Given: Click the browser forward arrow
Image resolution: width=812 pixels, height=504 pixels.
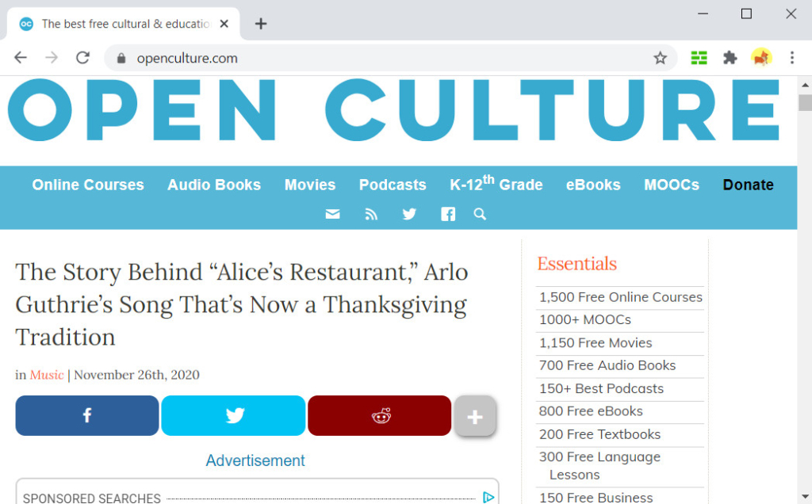Looking at the screenshot, I should point(52,57).
